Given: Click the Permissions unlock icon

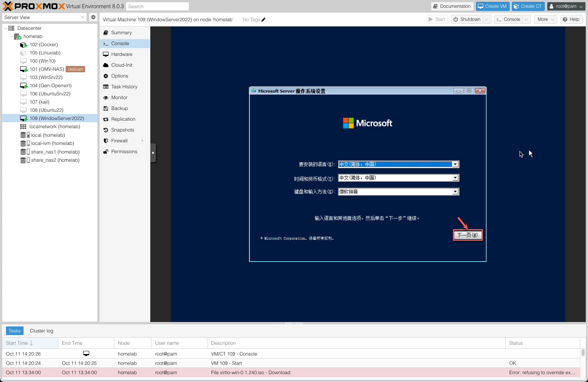Looking at the screenshot, I should [x=106, y=152].
